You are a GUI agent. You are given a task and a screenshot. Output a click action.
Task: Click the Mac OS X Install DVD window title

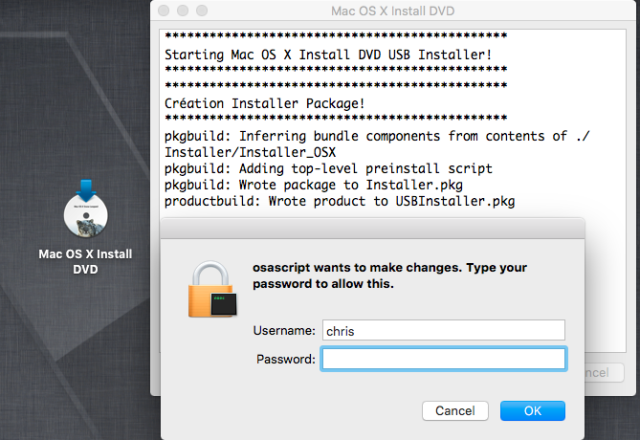393,11
